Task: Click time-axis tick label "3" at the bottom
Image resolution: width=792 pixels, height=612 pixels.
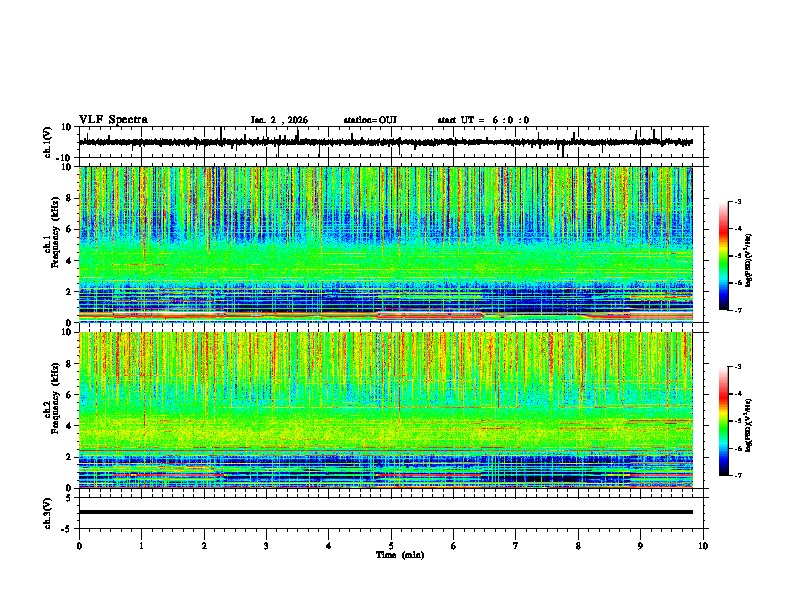Action: pos(266,546)
